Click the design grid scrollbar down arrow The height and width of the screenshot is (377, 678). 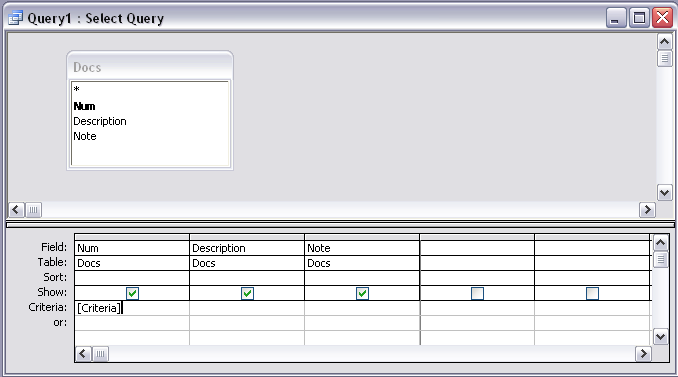660,337
